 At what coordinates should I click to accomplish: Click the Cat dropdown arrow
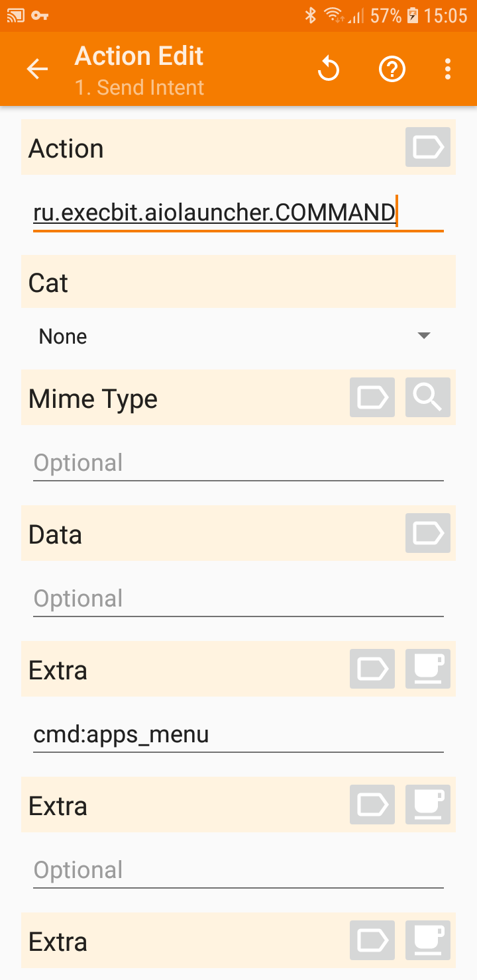point(424,336)
